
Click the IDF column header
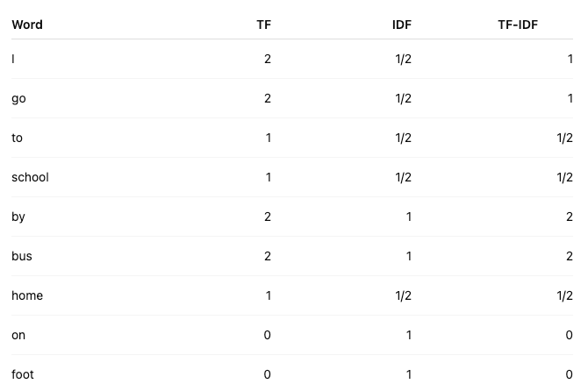click(402, 25)
